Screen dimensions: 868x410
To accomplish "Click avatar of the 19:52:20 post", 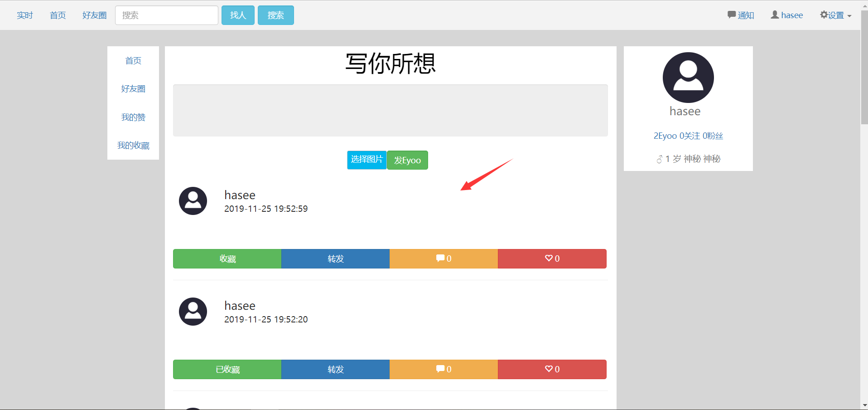I will tap(193, 312).
